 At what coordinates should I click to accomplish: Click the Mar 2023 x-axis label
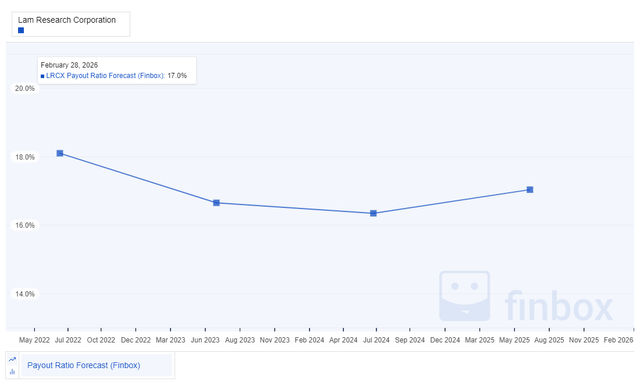[x=170, y=340]
